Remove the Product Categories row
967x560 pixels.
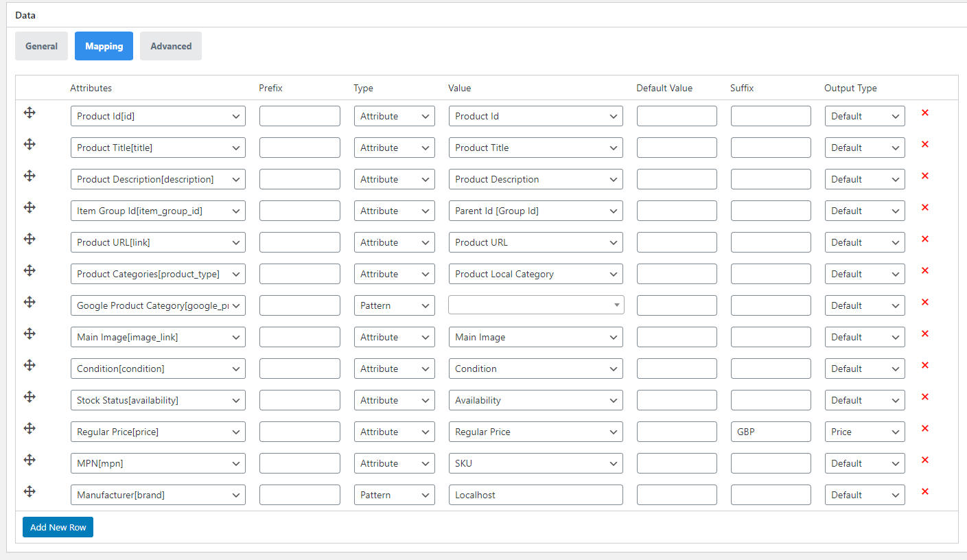coord(925,270)
